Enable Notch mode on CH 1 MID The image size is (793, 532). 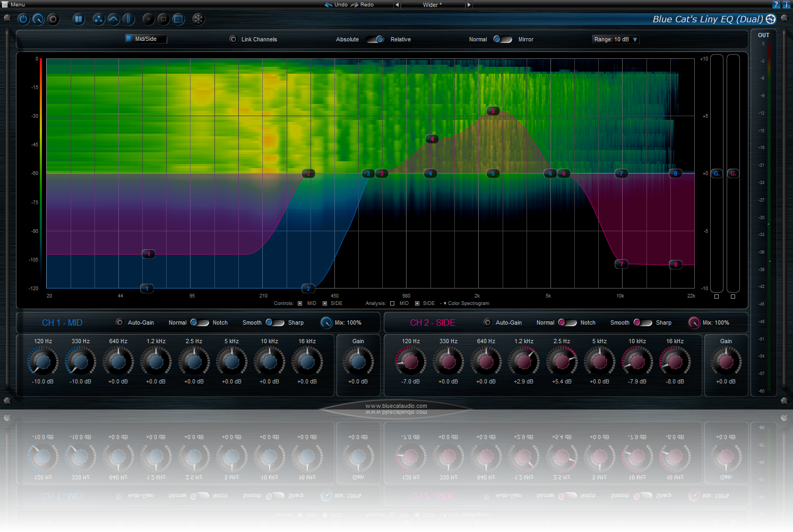[x=200, y=322]
